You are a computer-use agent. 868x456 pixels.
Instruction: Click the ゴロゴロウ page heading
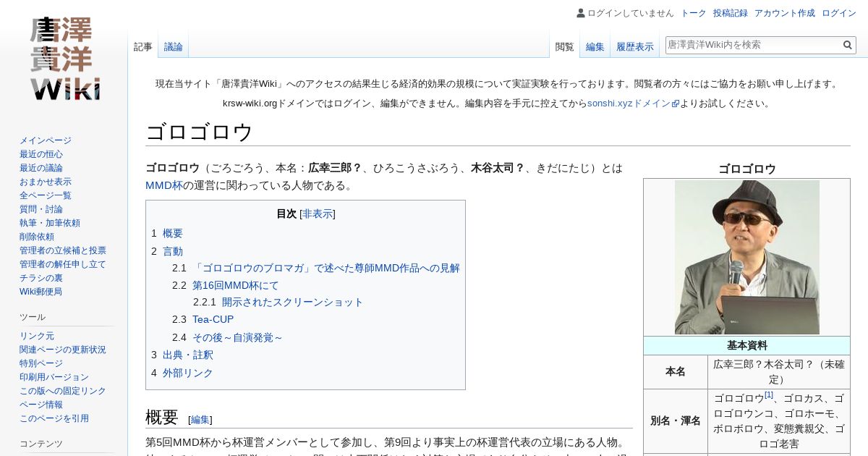point(199,132)
